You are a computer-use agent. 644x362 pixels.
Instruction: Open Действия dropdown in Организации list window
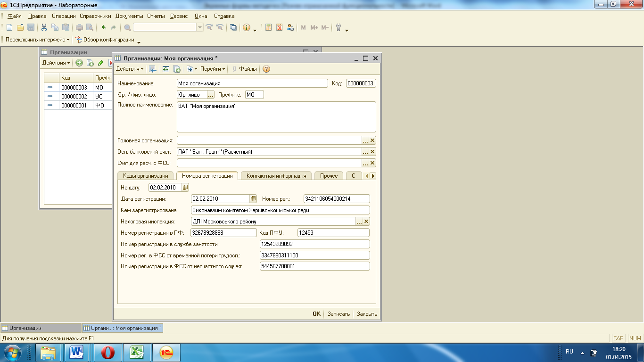[56, 63]
